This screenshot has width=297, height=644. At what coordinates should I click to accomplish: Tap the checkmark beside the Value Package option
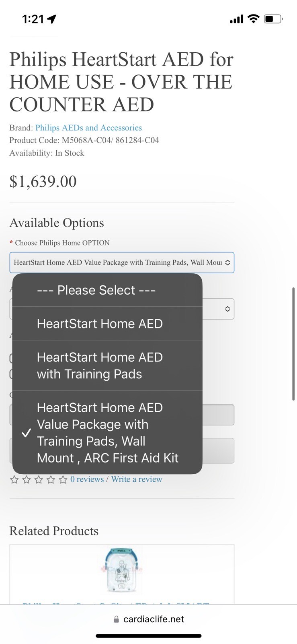pyautogui.click(x=27, y=433)
